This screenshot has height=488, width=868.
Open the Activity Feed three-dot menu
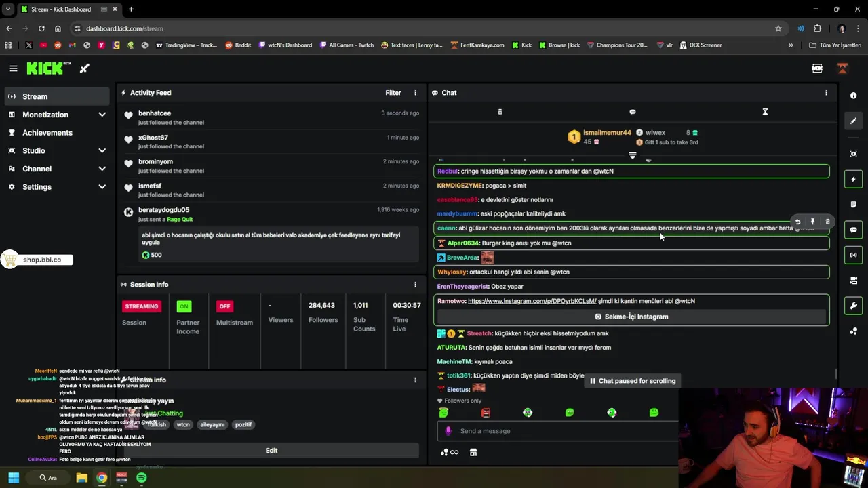pyautogui.click(x=415, y=93)
